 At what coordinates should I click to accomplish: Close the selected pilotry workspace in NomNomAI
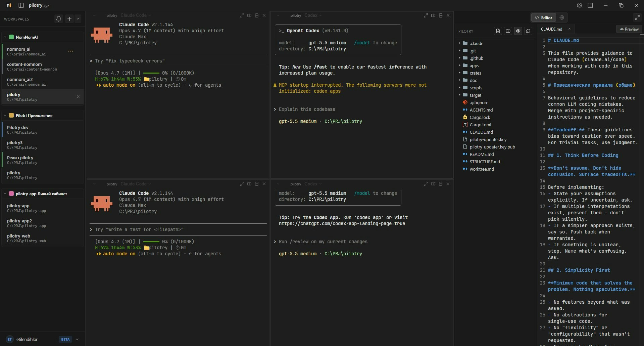[78, 97]
